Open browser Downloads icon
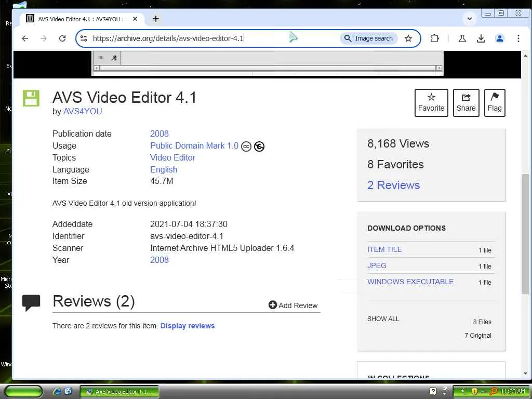Image resolution: width=532 pixels, height=399 pixels. coord(481,38)
